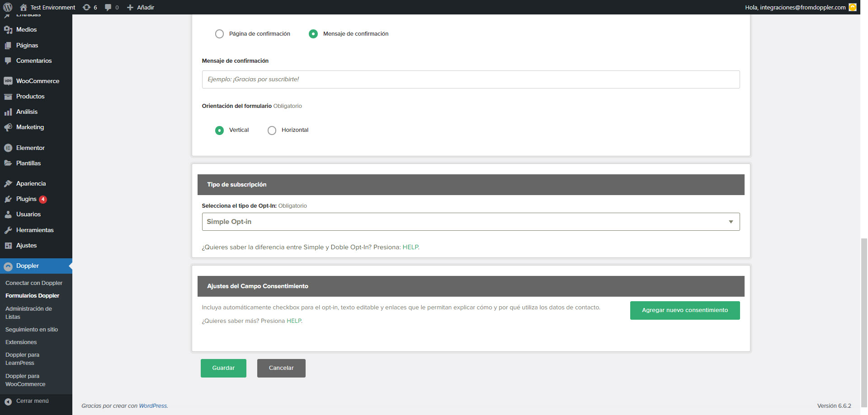This screenshot has height=415, width=868.
Task: Click the Plugins update badge 4
Action: (43, 199)
